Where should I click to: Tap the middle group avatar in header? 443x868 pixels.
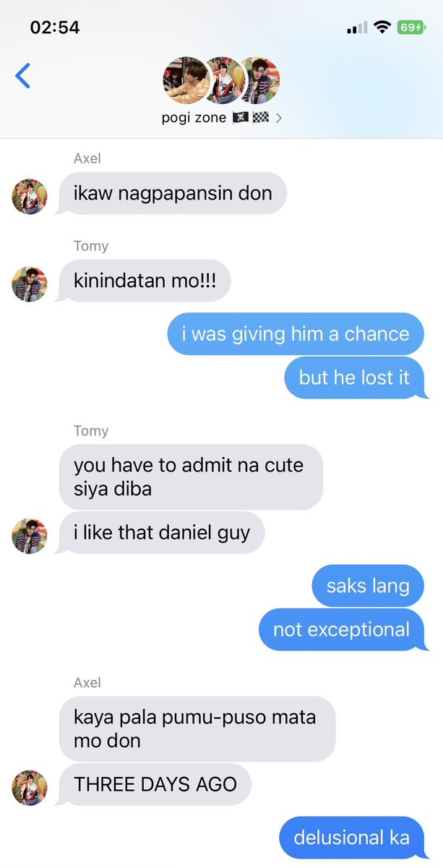pyautogui.click(x=224, y=80)
